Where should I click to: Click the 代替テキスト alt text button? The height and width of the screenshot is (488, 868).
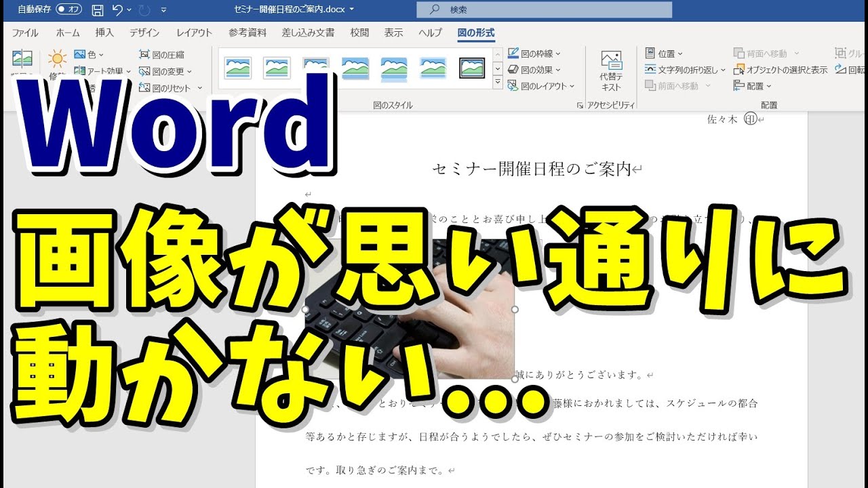pyautogui.click(x=611, y=71)
